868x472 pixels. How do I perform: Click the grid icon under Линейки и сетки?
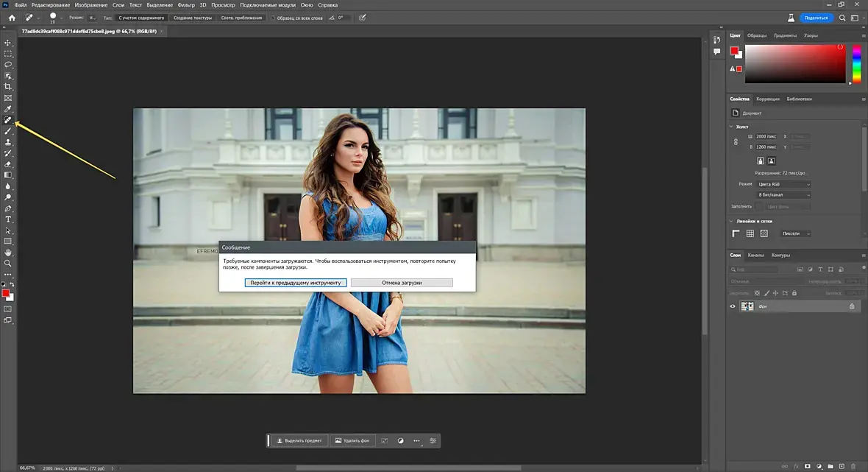[x=750, y=233]
